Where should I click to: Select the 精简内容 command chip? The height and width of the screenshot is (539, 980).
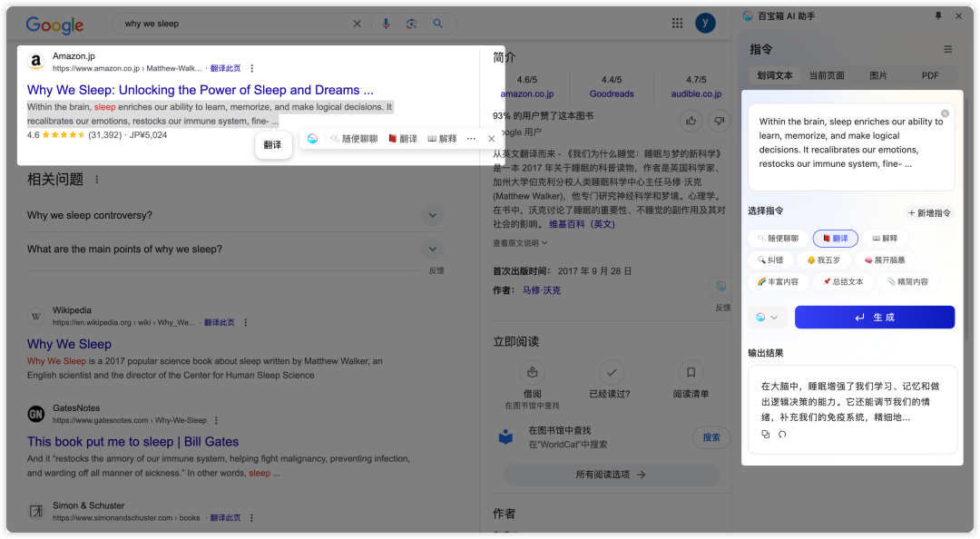click(907, 282)
